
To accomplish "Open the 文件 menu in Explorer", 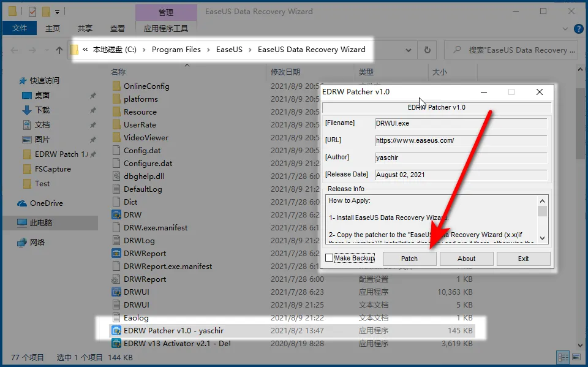I will click(20, 28).
